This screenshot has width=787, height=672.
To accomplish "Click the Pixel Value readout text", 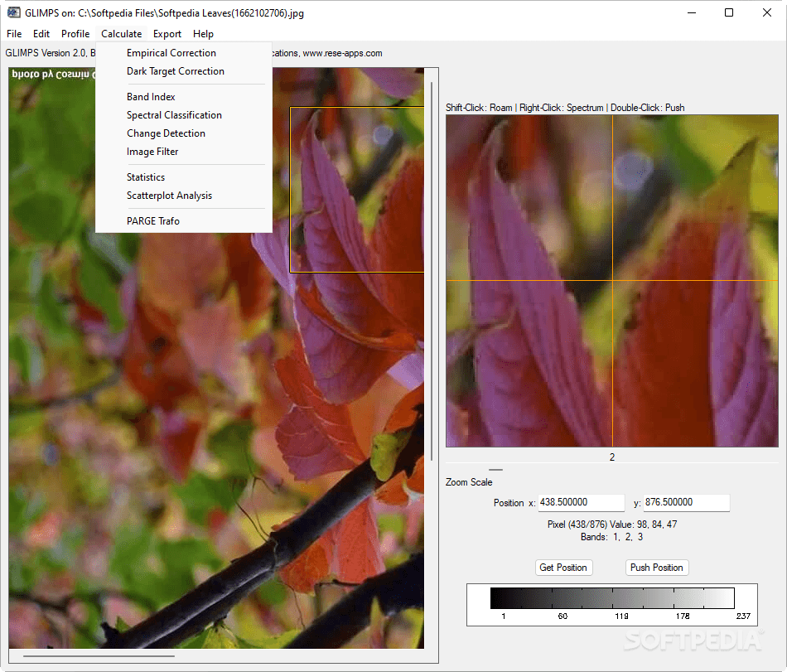I will (x=612, y=525).
